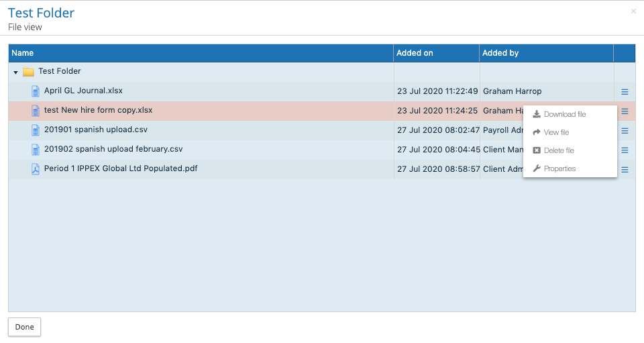Open Properties from the context menu
644x343 pixels.
coord(559,169)
